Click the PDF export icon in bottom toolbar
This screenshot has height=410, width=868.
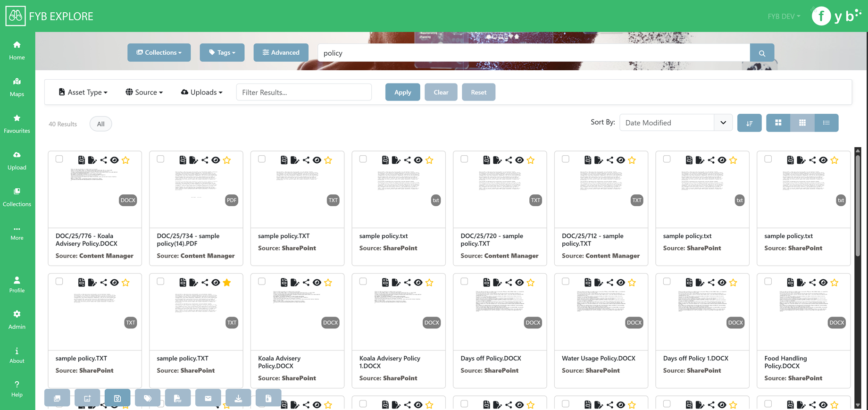(x=178, y=398)
